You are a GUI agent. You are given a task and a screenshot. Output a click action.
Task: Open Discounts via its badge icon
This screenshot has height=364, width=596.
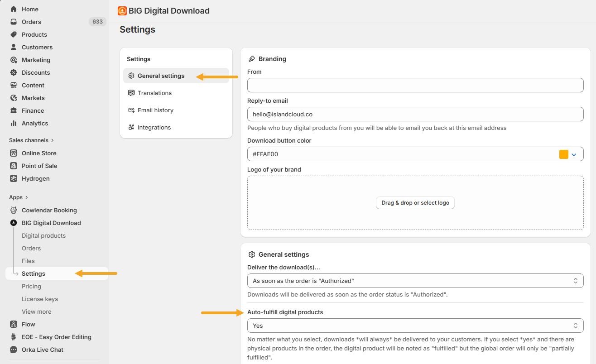[14, 72]
